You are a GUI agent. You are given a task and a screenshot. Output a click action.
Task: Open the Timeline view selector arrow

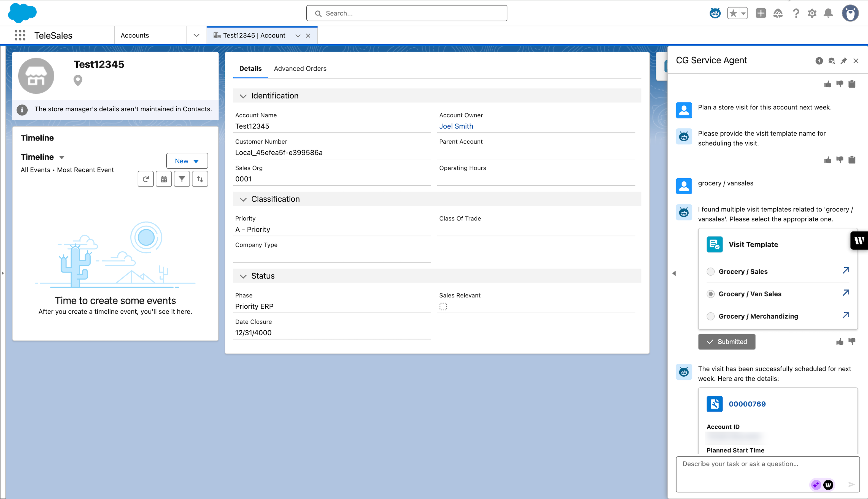pos(62,157)
